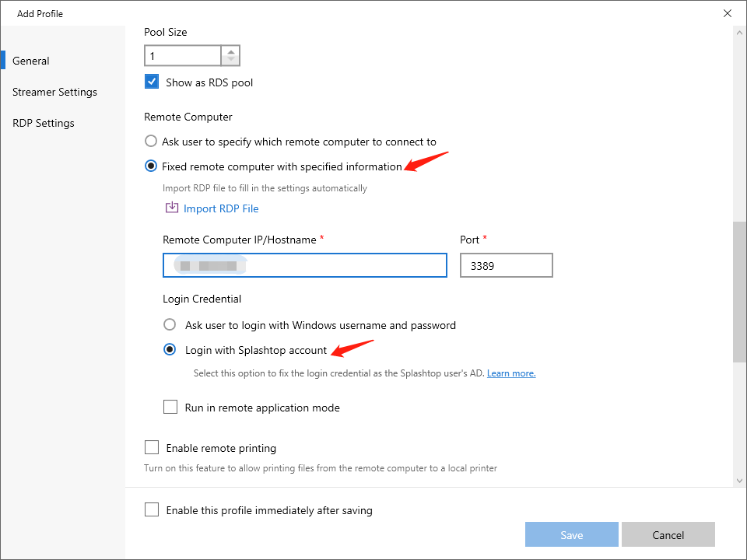Open the RDP Settings tab
Image resolution: width=747 pixels, height=560 pixels.
pyautogui.click(x=44, y=123)
